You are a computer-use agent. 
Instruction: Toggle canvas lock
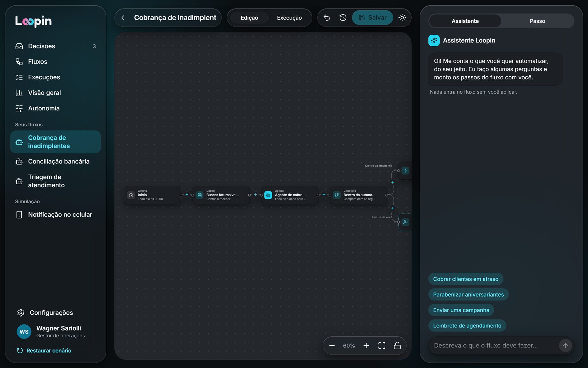click(x=397, y=346)
